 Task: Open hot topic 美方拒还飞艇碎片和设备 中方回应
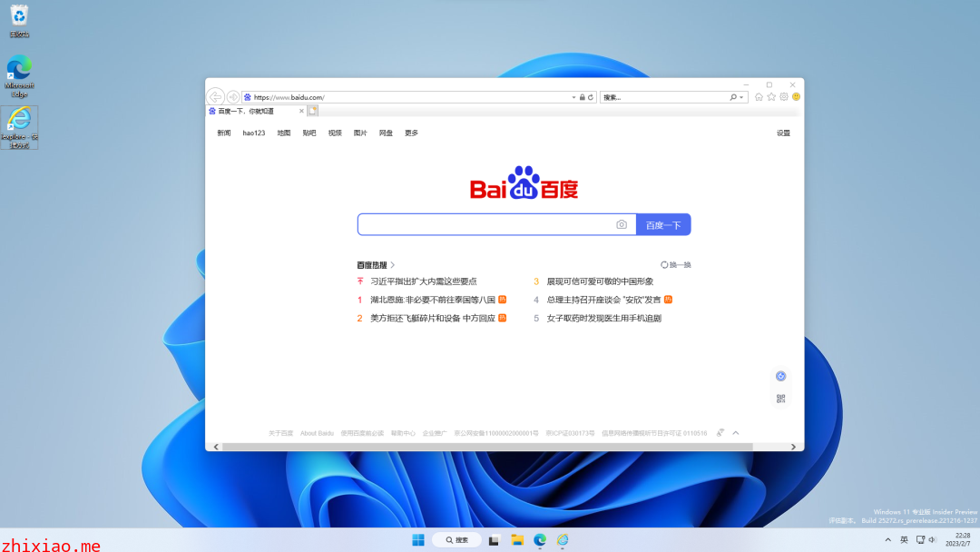click(x=433, y=318)
